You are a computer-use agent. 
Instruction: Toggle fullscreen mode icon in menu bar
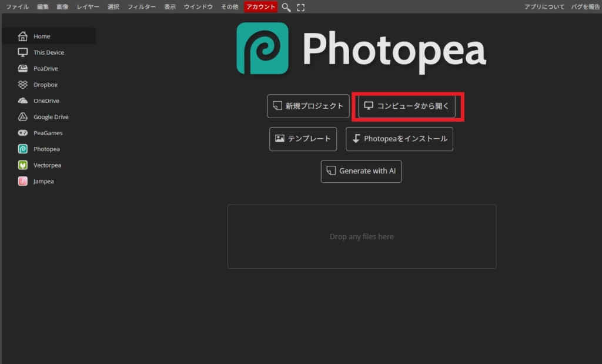(301, 7)
